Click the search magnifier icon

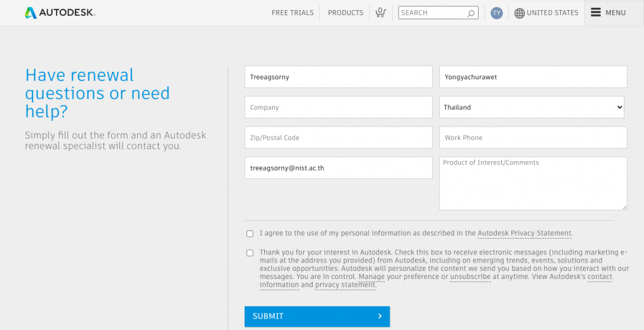tap(471, 13)
